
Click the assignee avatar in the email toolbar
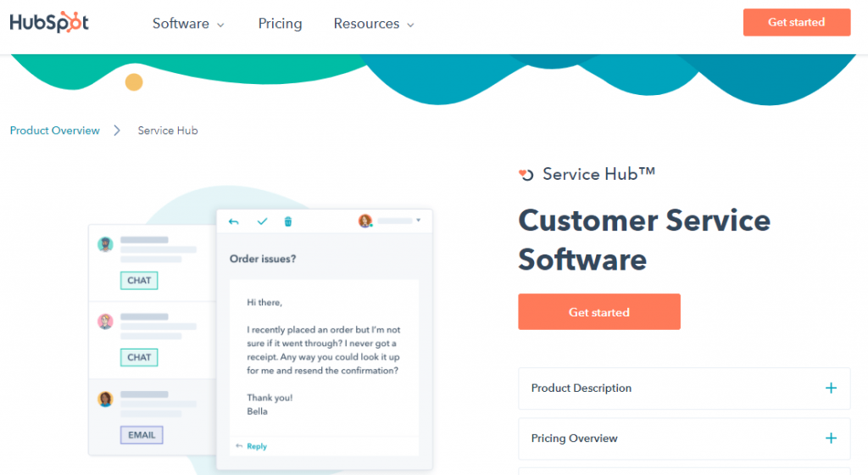point(364,221)
